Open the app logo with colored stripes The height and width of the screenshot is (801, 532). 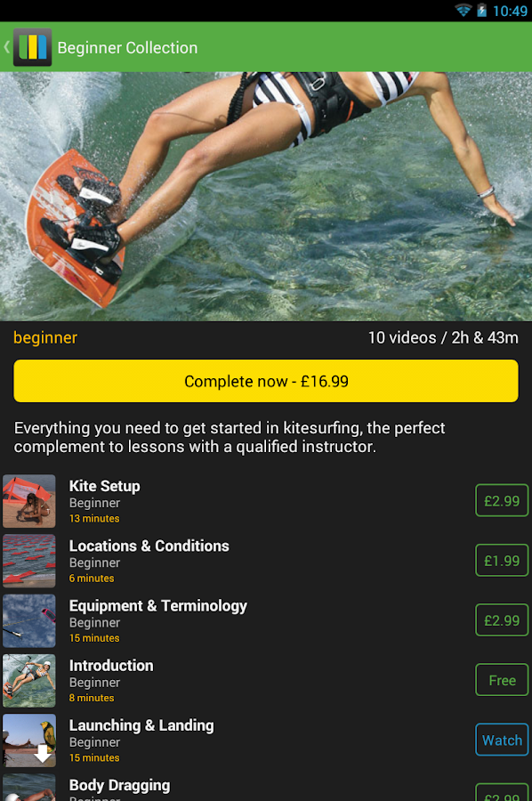coord(32,47)
